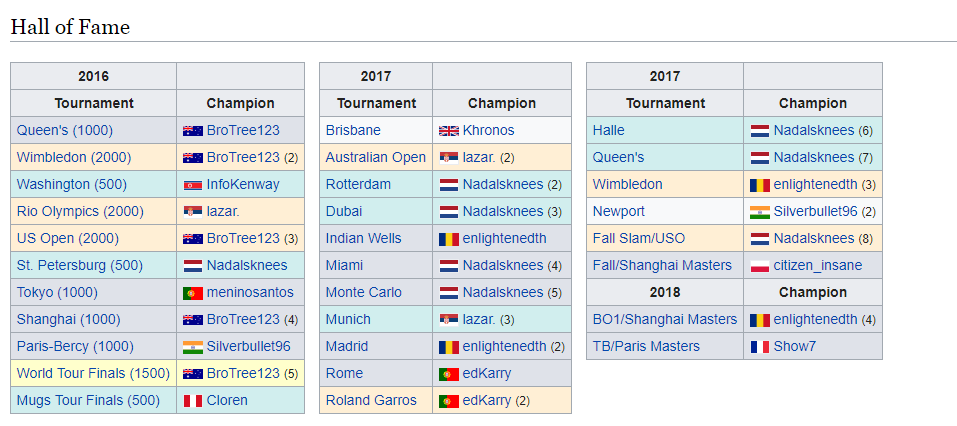Click the Monte Carlo tournament link
The height and width of the screenshot is (426, 957).
click(x=364, y=292)
